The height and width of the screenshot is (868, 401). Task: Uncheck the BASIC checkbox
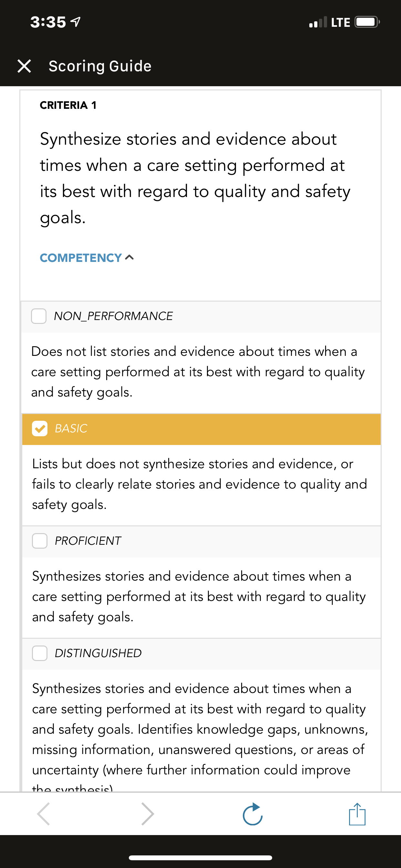click(40, 429)
